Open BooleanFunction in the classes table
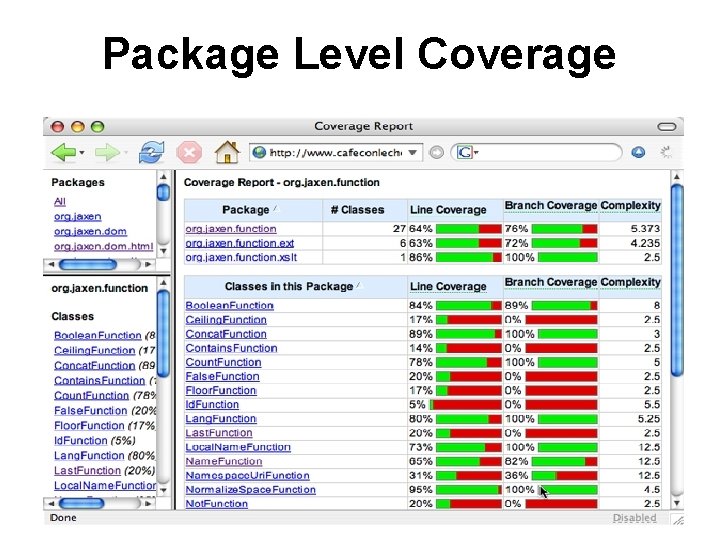Viewport: 720px width, 540px height. point(230,306)
